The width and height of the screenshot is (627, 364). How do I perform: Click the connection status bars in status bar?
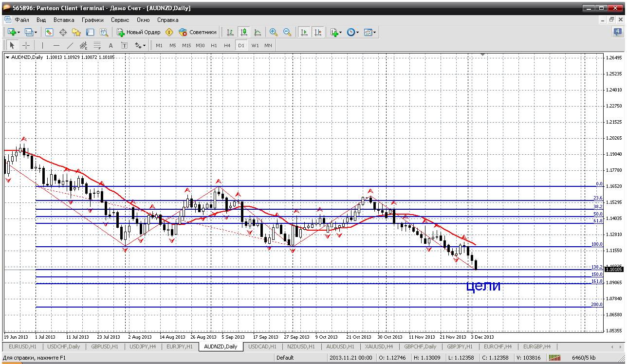pos(554,358)
